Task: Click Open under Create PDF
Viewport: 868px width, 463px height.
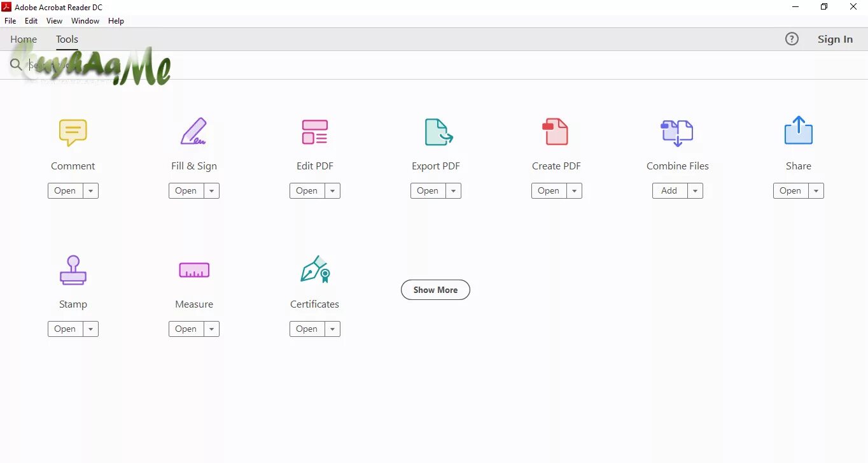Action: coord(549,191)
